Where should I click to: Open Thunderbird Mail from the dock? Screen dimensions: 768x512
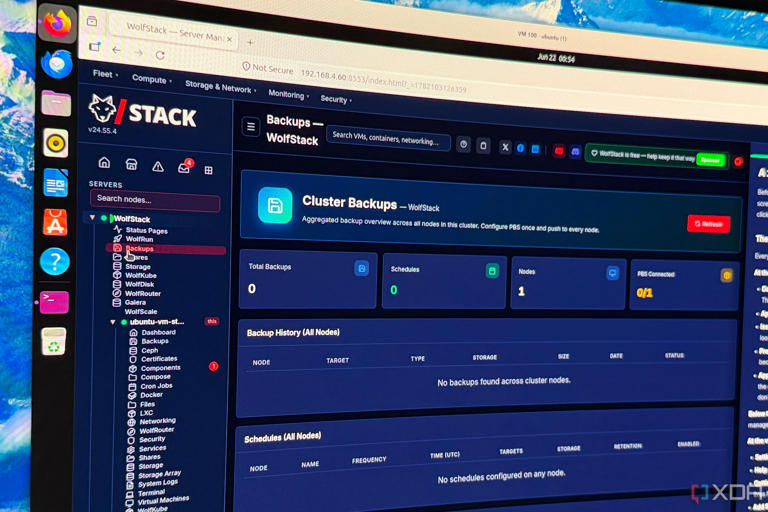[57, 64]
